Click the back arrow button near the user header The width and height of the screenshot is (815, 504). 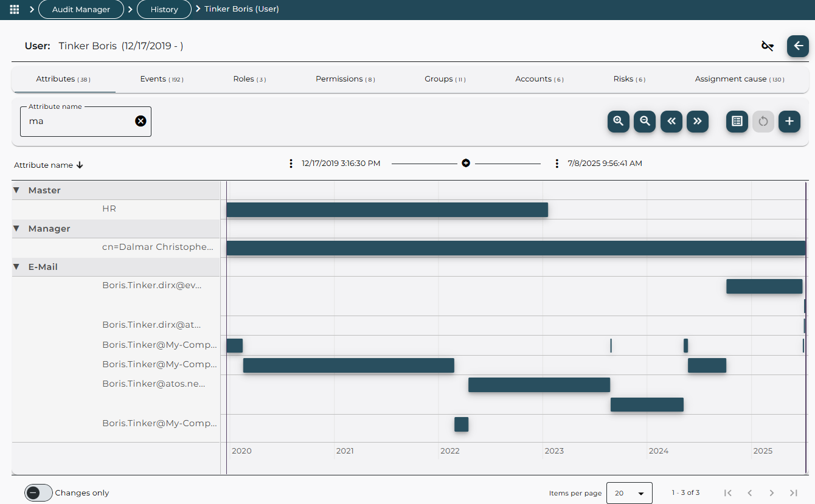pyautogui.click(x=798, y=46)
